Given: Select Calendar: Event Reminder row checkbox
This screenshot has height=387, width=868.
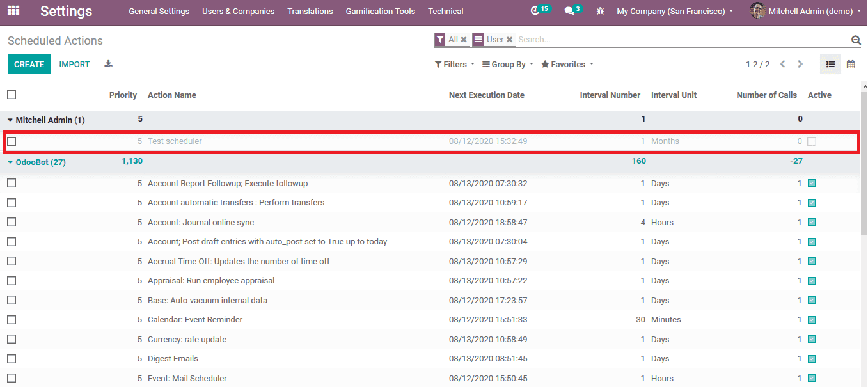Looking at the screenshot, I should [x=12, y=320].
